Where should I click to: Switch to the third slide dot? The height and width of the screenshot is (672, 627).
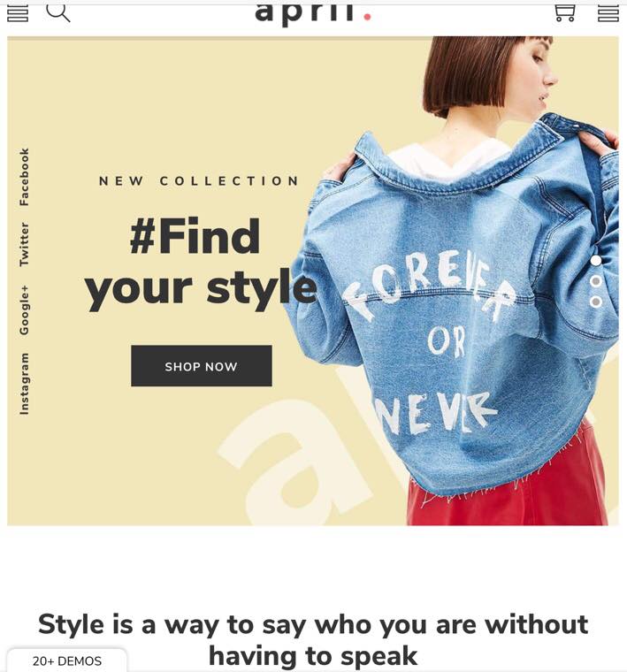click(596, 302)
